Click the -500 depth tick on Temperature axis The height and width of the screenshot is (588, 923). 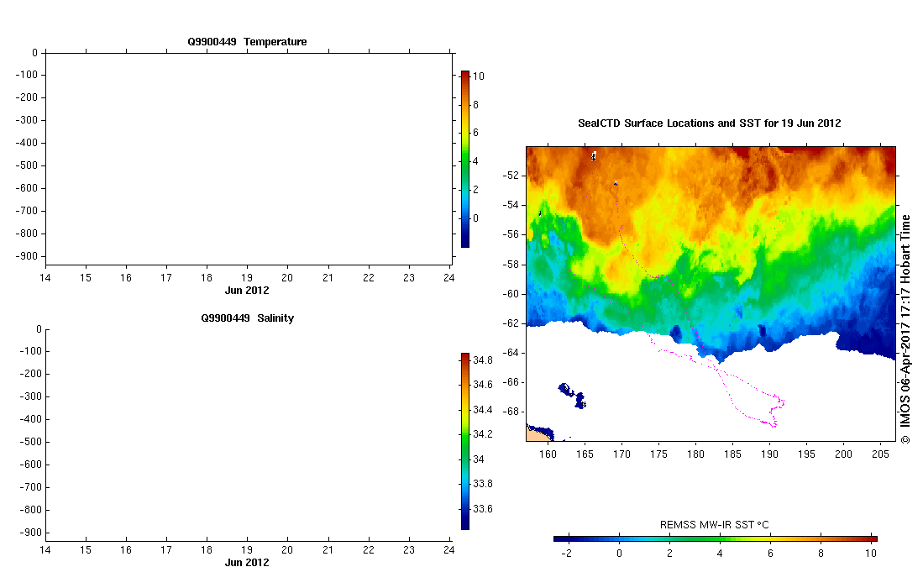tap(27, 165)
